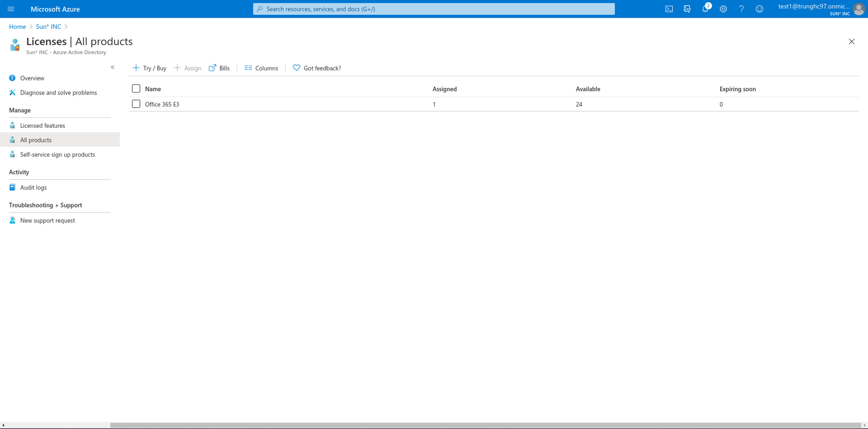This screenshot has height=429, width=868.
Task: Click the All products sidebar icon
Action: tap(12, 140)
